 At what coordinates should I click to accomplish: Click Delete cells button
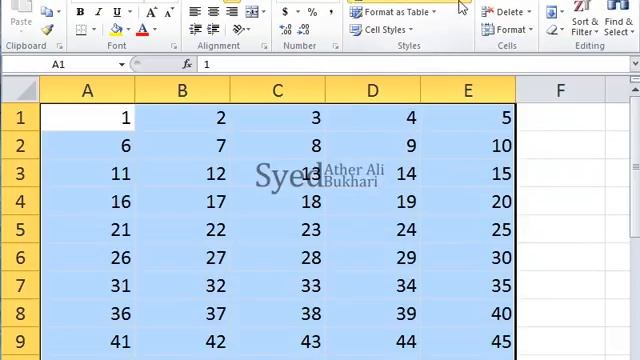pos(506,12)
